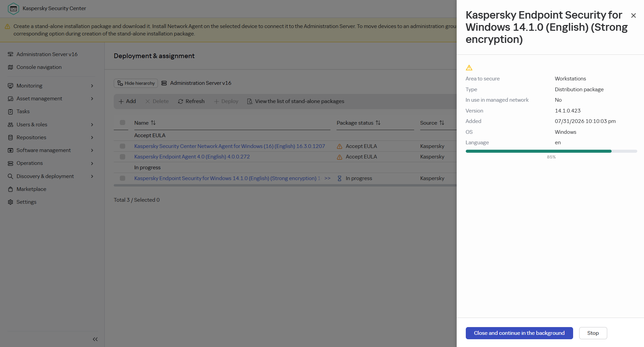Collapse sidebar with the double-chevron icon
This screenshot has height=347, width=644.
click(95, 339)
